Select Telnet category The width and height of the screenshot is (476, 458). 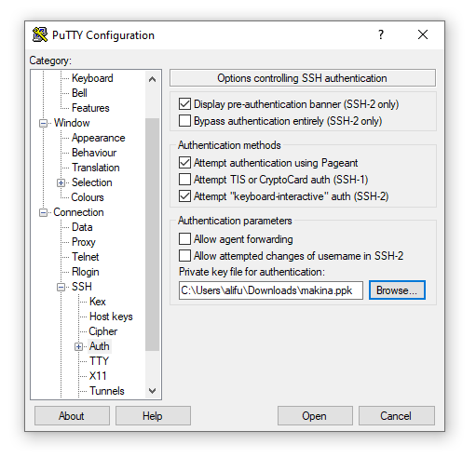click(85, 257)
